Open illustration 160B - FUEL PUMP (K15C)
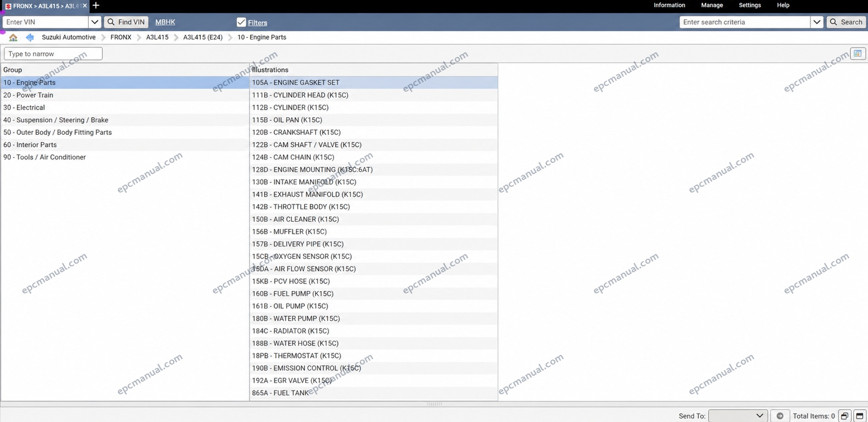 coord(374,294)
